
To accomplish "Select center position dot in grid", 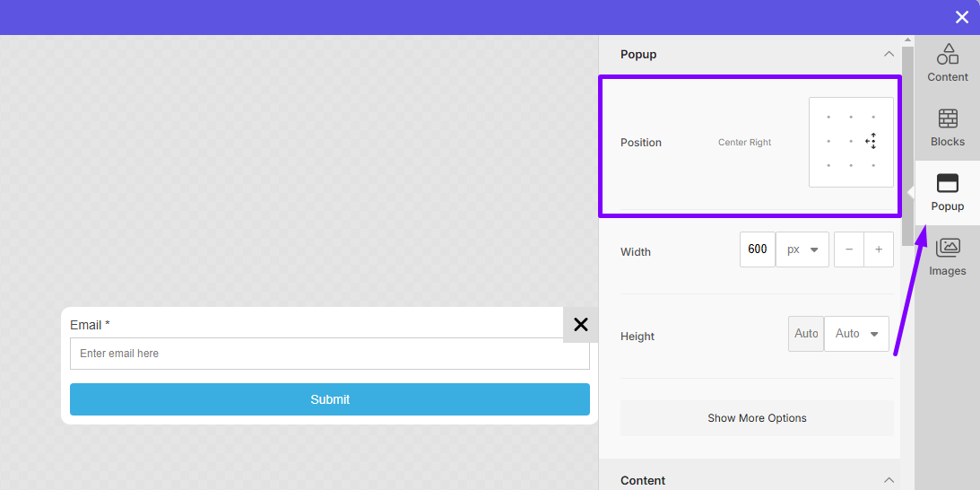I will tap(851, 142).
